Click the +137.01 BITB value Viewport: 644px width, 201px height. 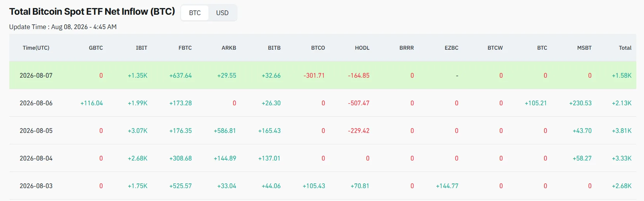point(269,158)
